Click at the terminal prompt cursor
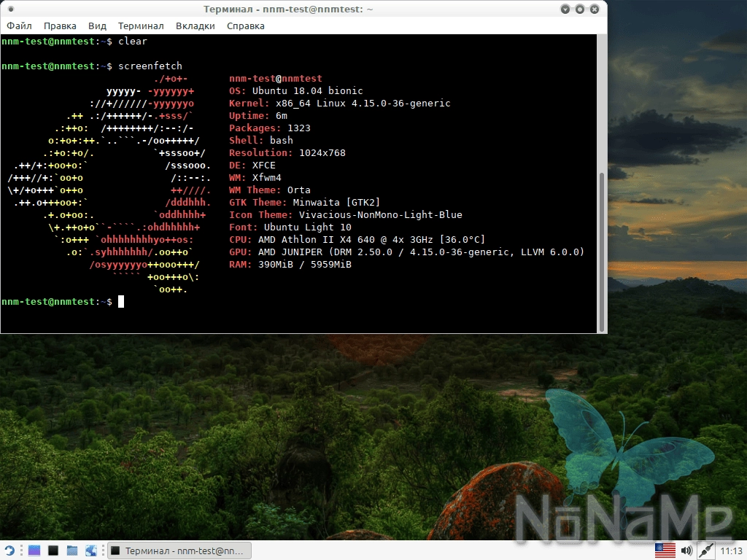Screen dimensions: 747x560 click(121, 301)
